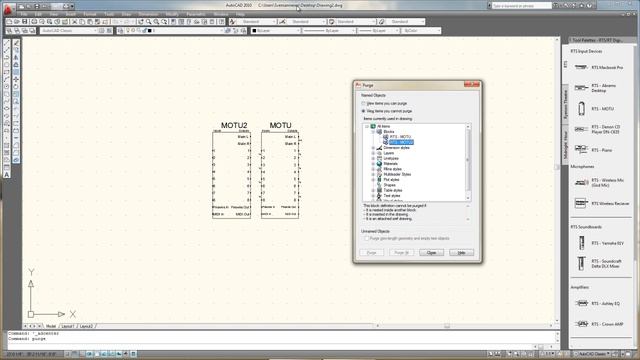The image size is (640, 360).
Task: Select the Multiline Text tool
Action: (7, 175)
